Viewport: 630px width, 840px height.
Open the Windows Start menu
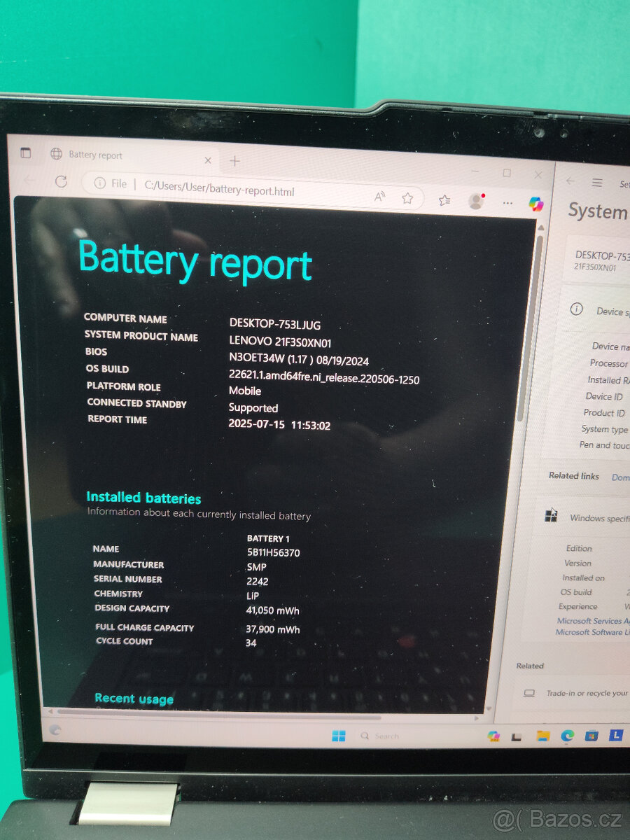339,735
